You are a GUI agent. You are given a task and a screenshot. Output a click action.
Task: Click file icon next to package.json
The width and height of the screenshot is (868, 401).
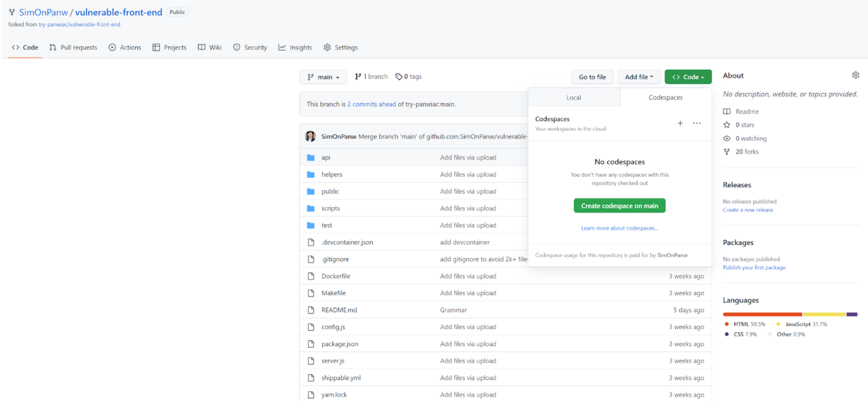point(311,344)
